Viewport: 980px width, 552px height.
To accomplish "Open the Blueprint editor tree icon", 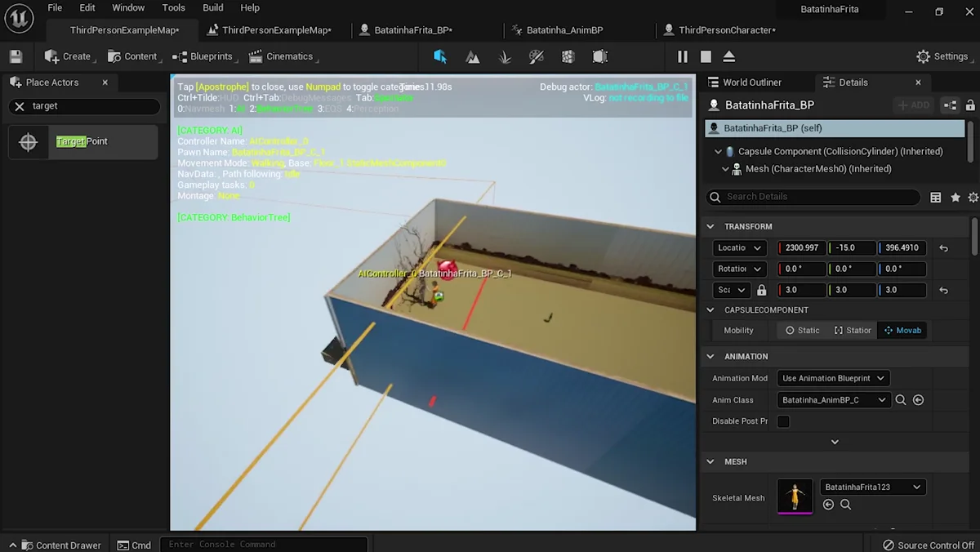I will click(x=950, y=105).
